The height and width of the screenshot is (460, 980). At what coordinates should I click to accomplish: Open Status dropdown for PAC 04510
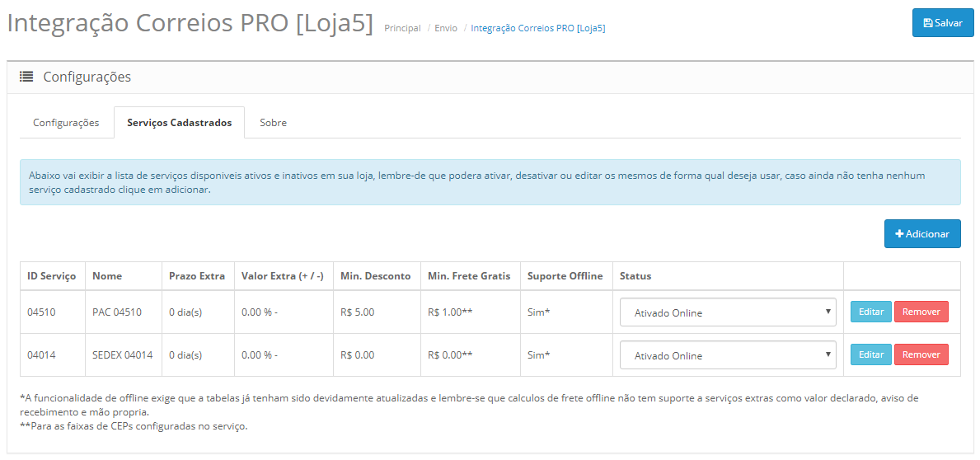tap(728, 312)
